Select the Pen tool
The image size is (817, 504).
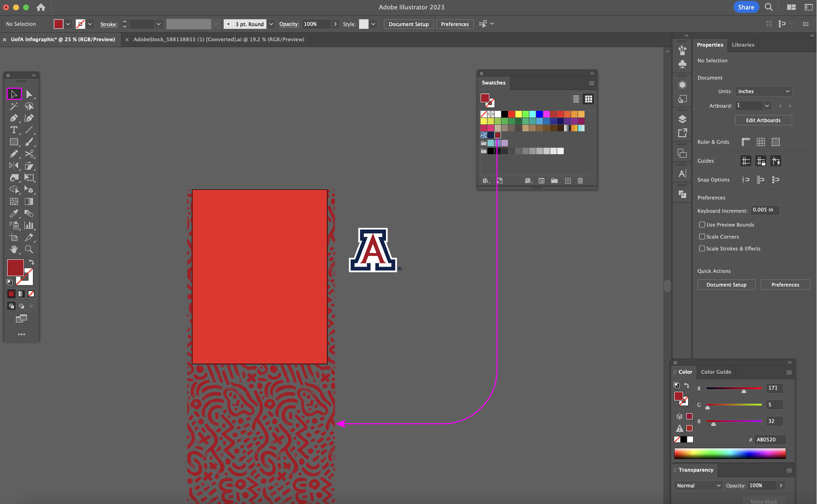pos(14,118)
